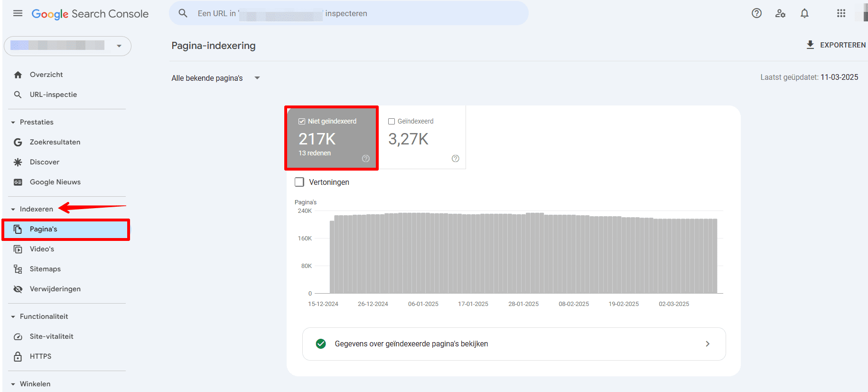Collapse the Functionaliteit section
868x392 pixels.
[x=13, y=316]
